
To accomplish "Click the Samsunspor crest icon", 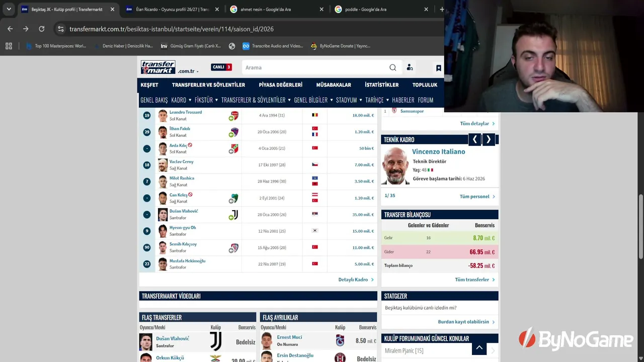I will point(394,111).
